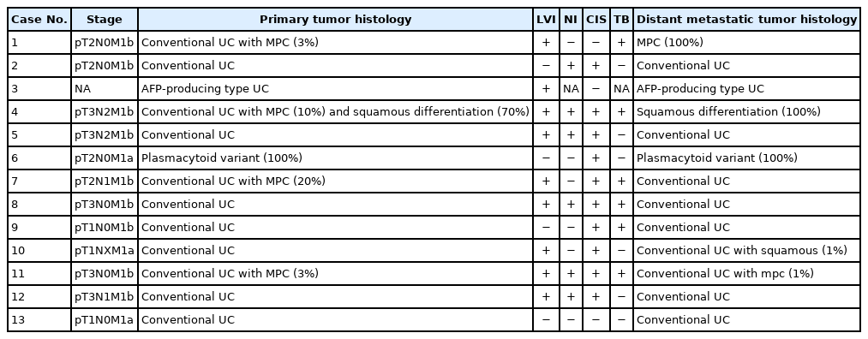The width and height of the screenshot is (868, 339).
Task: Select the AFP-producing type UC primary histology cell
Action: tap(336, 88)
